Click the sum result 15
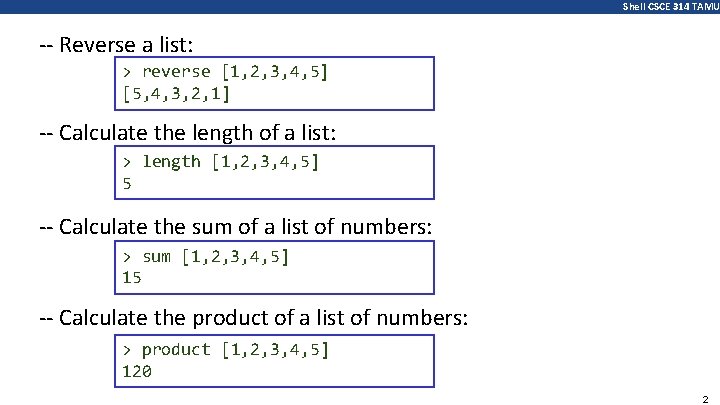The height and width of the screenshot is (405, 720). (132, 278)
